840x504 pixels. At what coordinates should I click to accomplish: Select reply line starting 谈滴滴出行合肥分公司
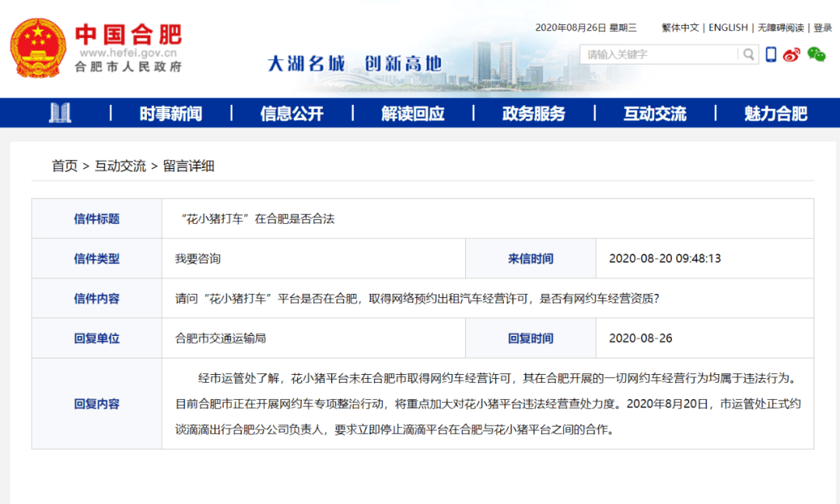pyautogui.click(x=394, y=429)
